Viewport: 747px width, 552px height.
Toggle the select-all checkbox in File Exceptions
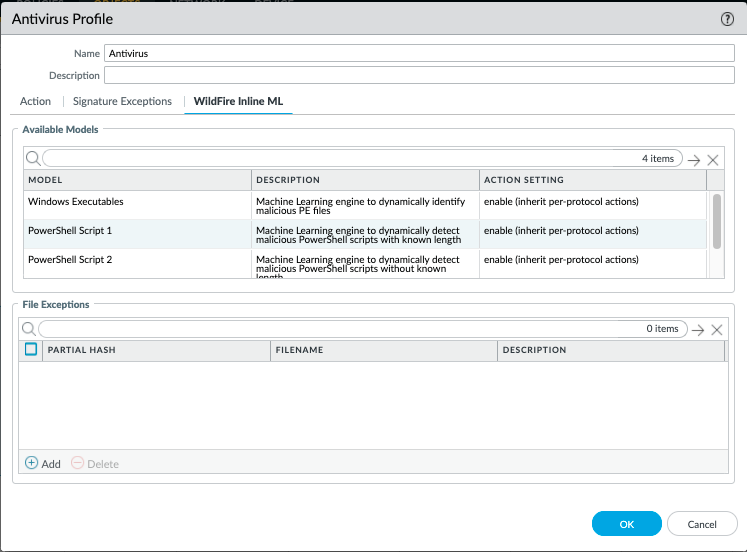[31, 349]
